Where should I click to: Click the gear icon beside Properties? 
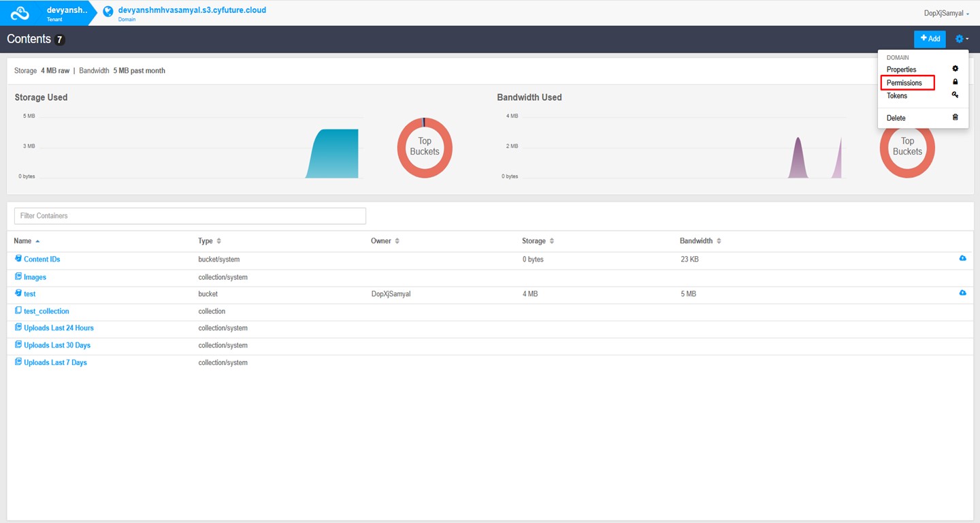pyautogui.click(x=955, y=69)
